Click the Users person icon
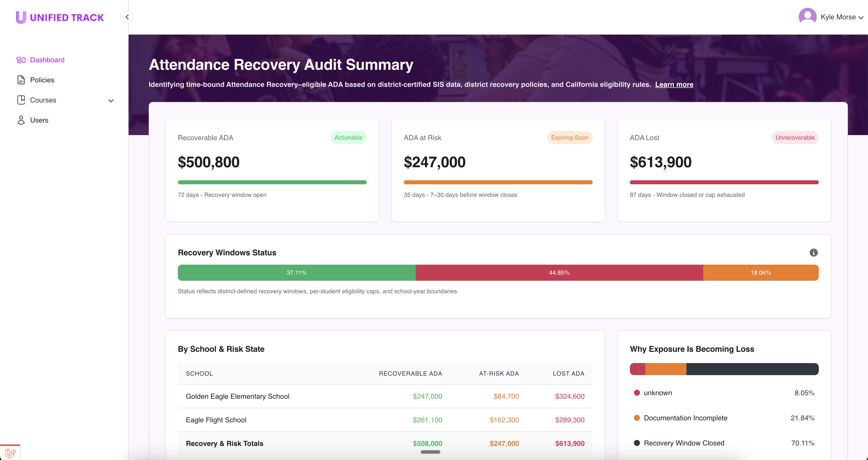This screenshot has width=868, height=460. pyautogui.click(x=21, y=120)
